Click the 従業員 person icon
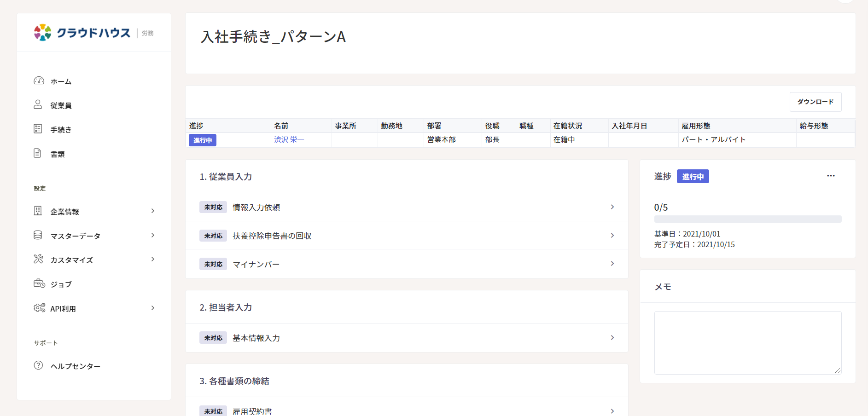Screen dimensions: 868x416 tap(38, 105)
